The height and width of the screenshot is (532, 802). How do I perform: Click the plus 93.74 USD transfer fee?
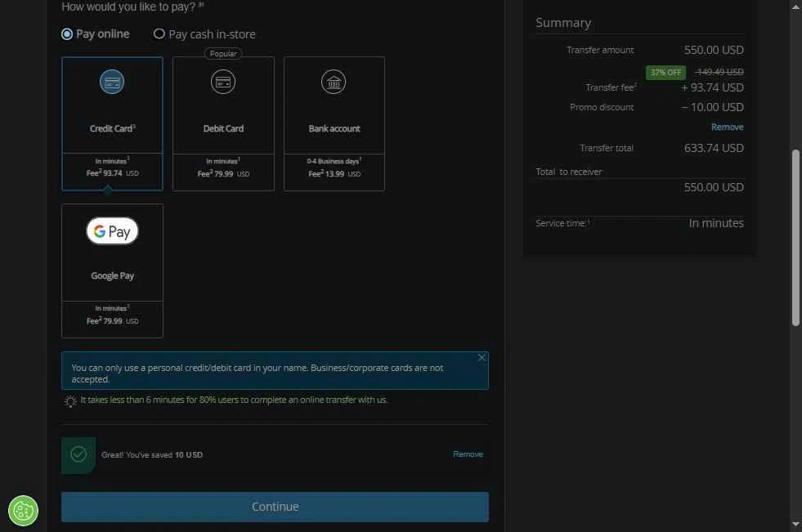712,87
